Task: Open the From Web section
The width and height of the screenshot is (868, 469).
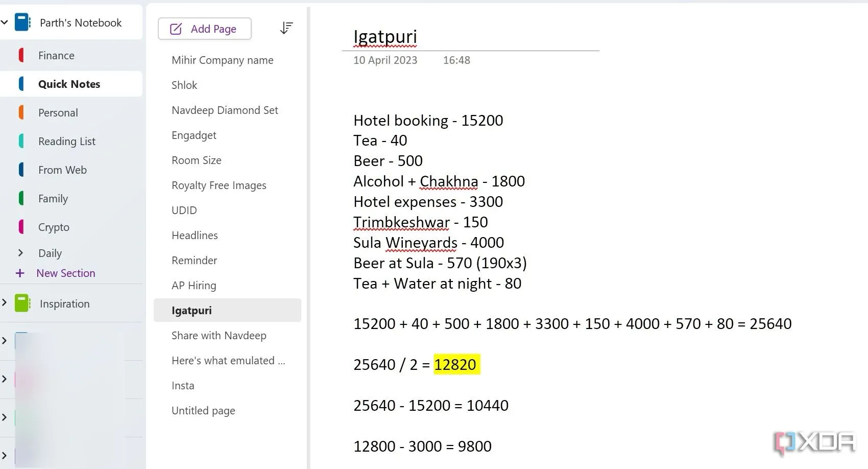Action: pos(71,170)
